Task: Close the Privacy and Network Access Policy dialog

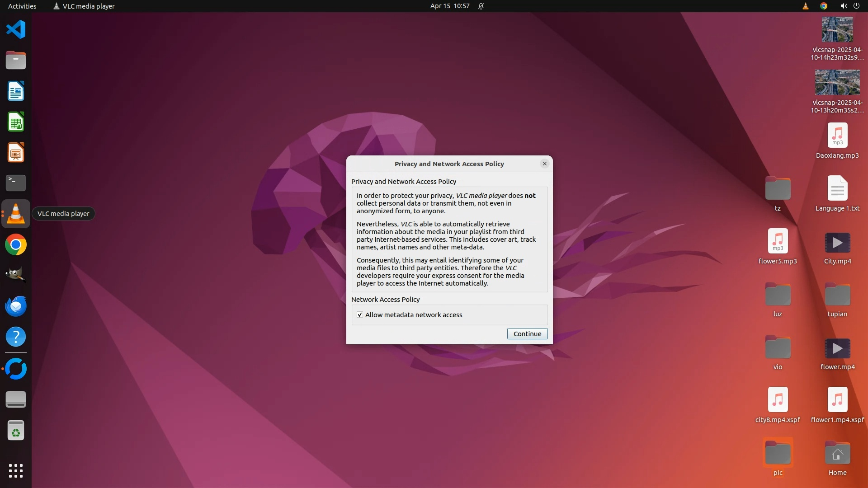Action: [x=544, y=164]
